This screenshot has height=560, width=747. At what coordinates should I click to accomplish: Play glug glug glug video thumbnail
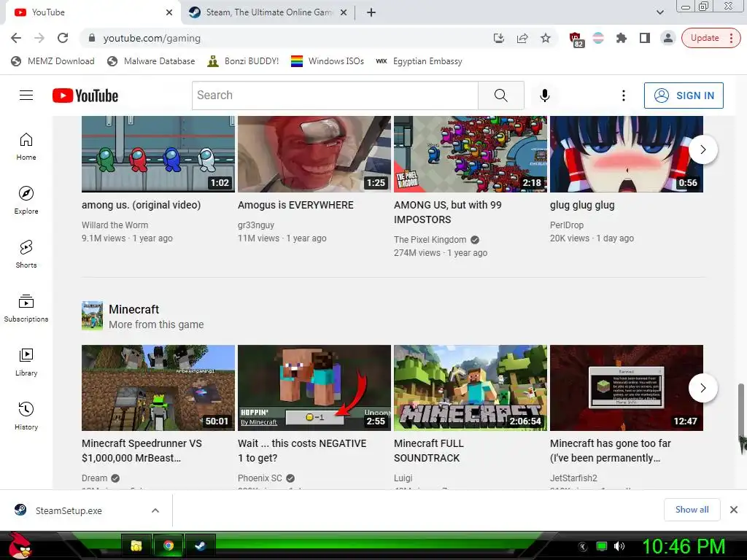click(626, 154)
